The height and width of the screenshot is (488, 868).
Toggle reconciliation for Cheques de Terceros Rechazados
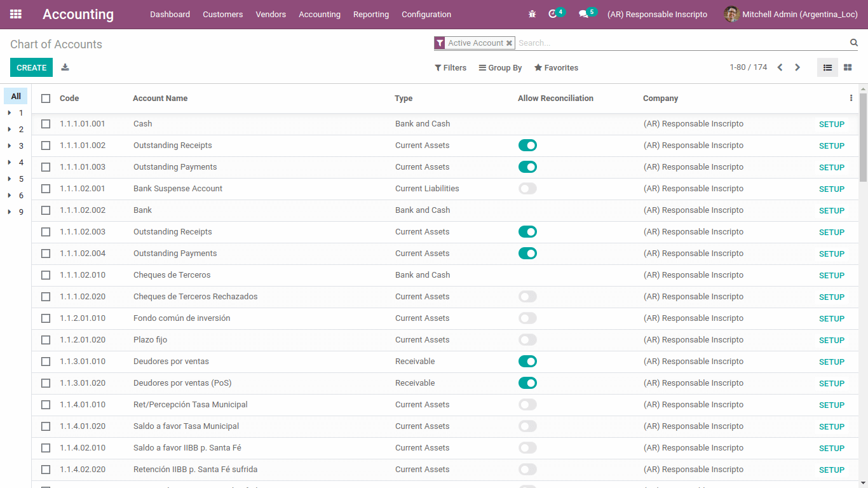pos(527,297)
